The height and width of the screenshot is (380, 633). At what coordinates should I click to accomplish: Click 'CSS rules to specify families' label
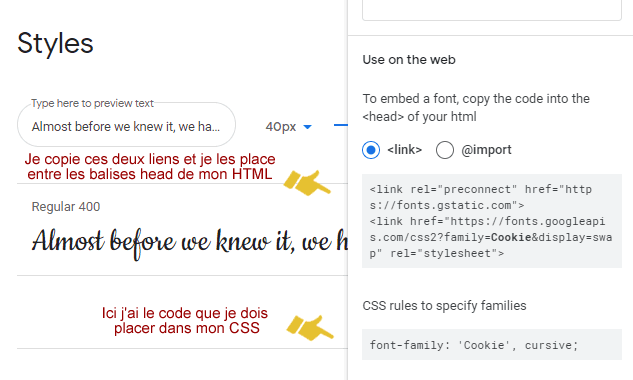(444, 306)
